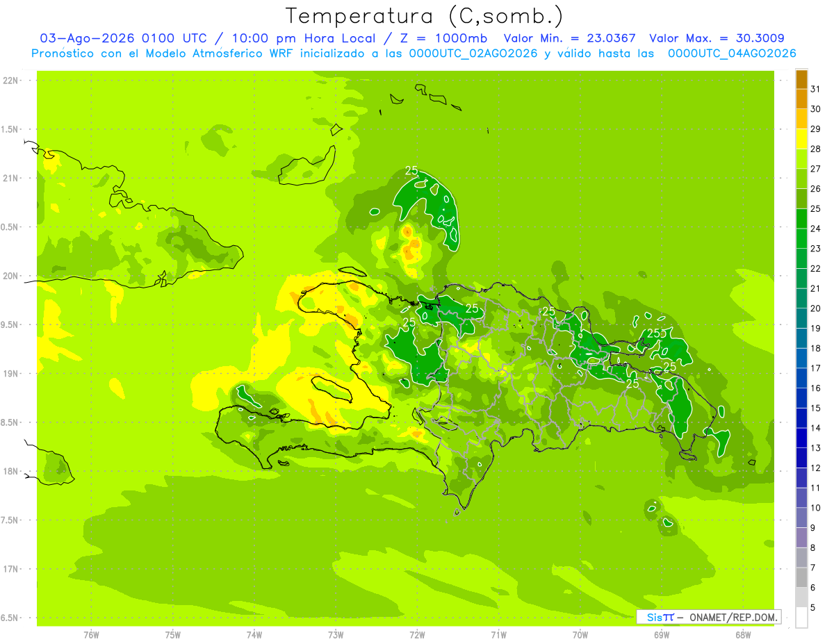Pick the white swatch below 5
The width and height of the screenshot is (834, 644).
pos(801,618)
